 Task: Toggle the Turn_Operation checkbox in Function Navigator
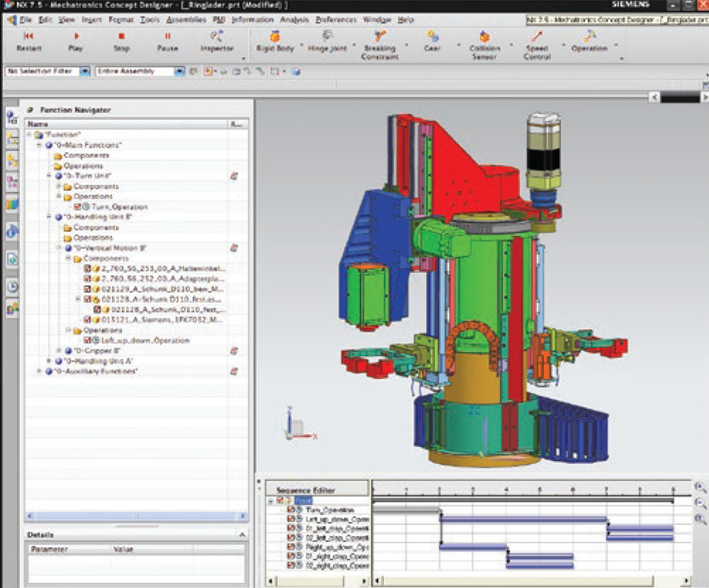(x=77, y=207)
